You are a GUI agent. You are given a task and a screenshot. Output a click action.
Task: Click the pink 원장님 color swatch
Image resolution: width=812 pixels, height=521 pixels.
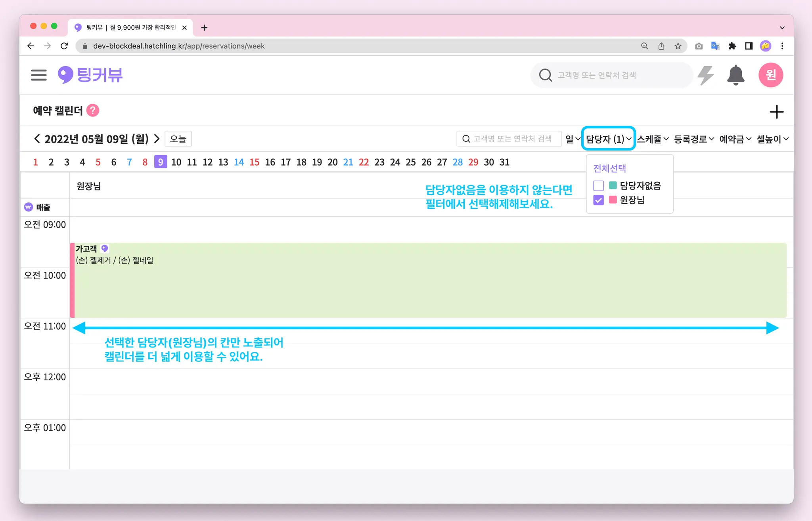click(x=613, y=200)
